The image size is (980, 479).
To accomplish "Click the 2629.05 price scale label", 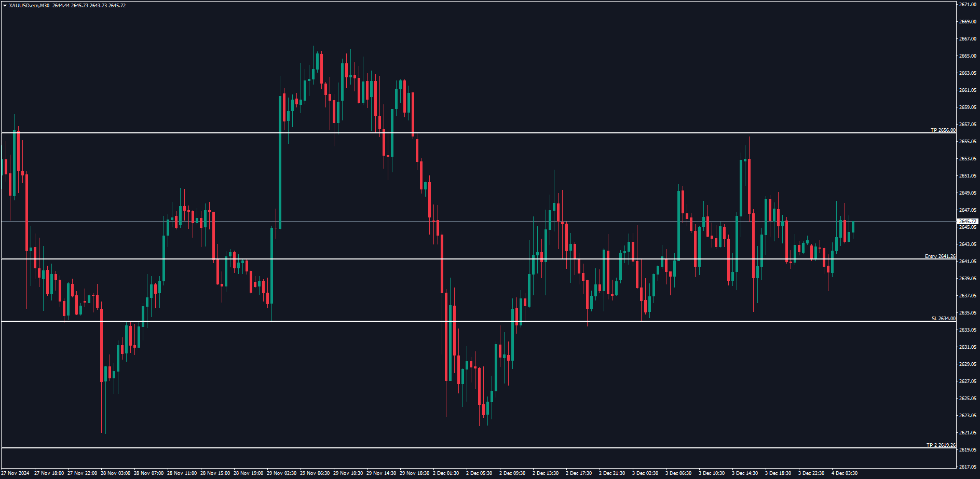I will tap(968, 364).
